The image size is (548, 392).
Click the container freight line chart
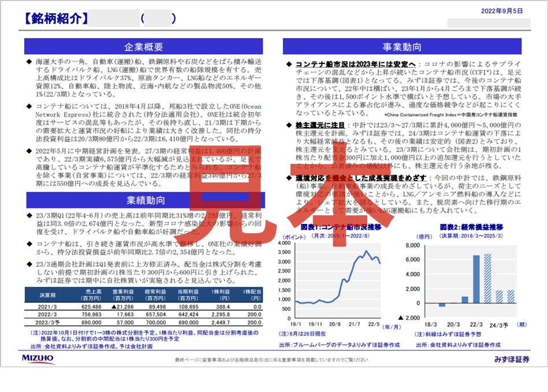click(x=338, y=281)
